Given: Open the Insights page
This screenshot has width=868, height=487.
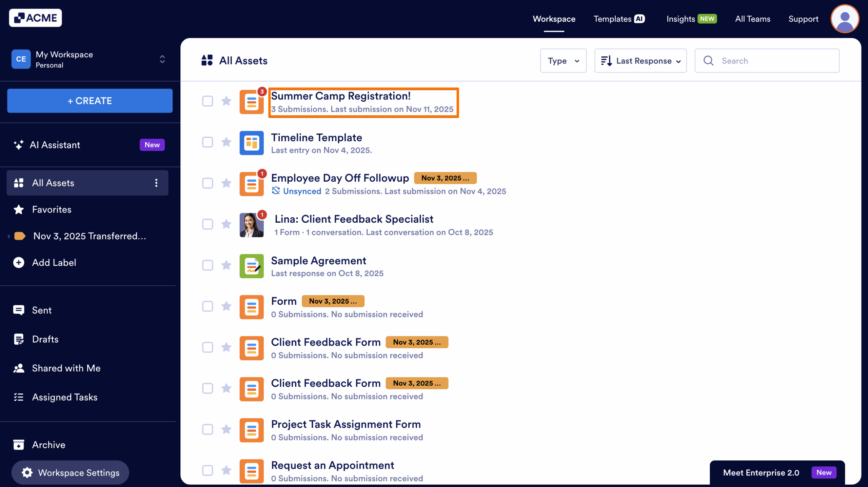Looking at the screenshot, I should pos(681,19).
